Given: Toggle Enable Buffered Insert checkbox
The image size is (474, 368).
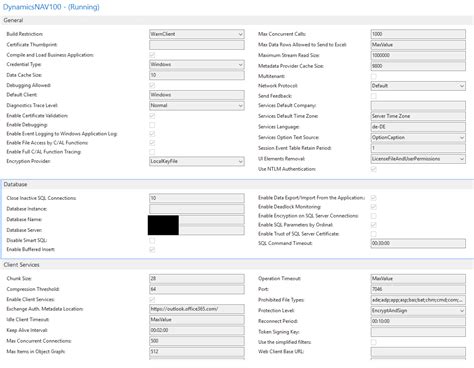Looking at the screenshot, I should pyautogui.click(x=152, y=249).
